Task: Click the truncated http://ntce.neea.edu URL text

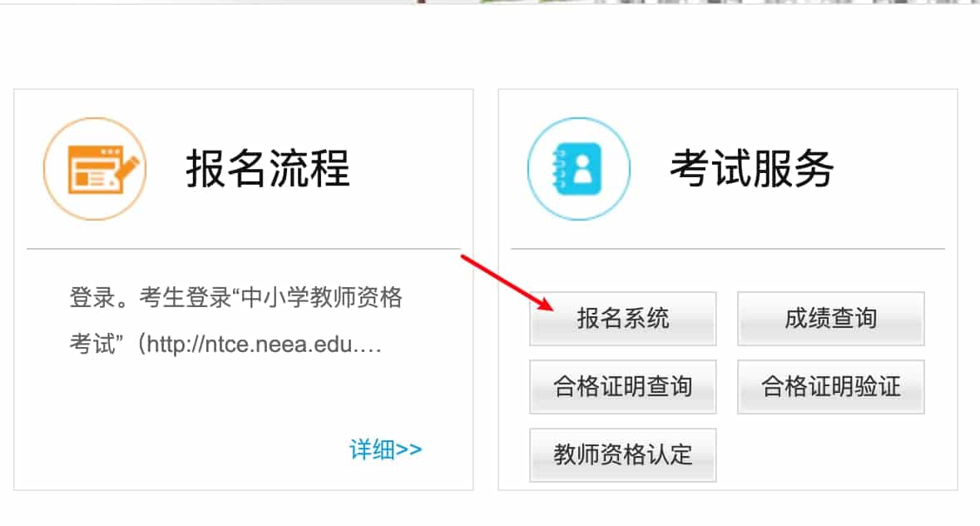Action: pos(264,344)
